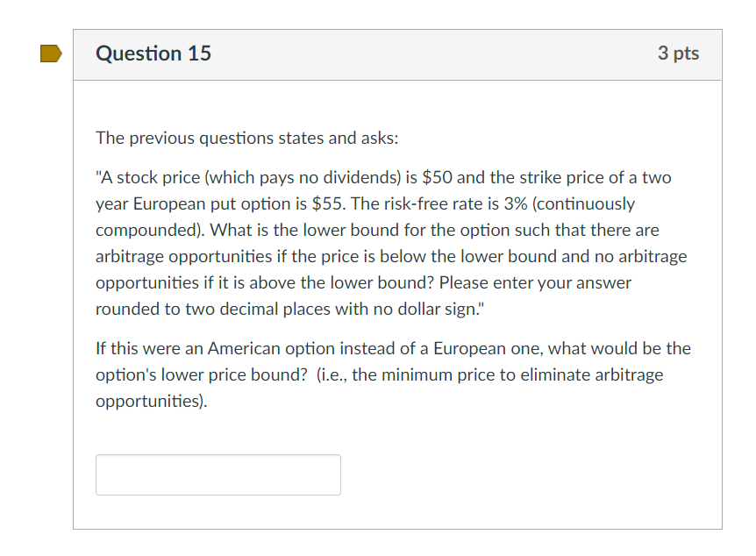Click the Question 15 heading
The height and width of the screenshot is (556, 756).
click(x=153, y=53)
